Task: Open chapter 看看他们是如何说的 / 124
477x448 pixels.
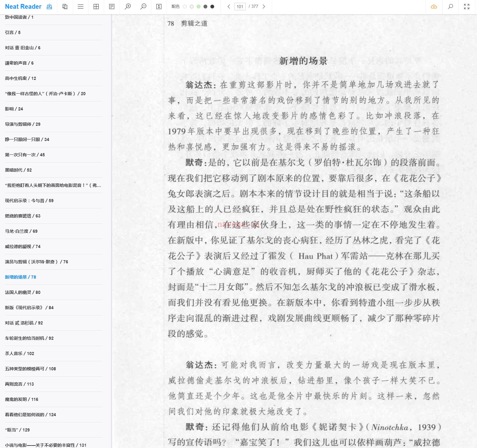Action: pyautogui.click(x=31, y=415)
